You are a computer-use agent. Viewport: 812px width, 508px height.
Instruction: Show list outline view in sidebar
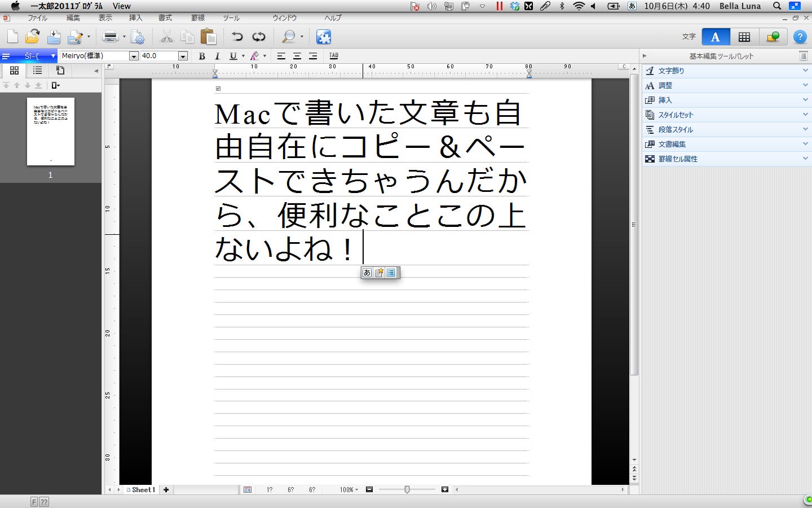[x=37, y=70]
